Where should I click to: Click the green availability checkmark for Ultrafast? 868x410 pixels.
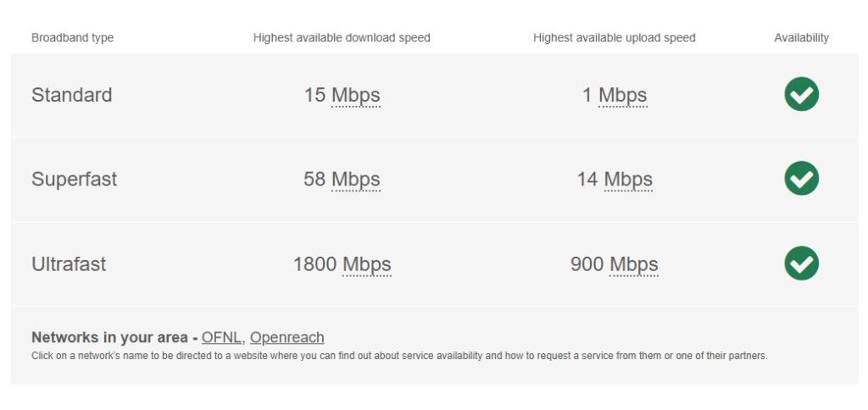pos(801,263)
